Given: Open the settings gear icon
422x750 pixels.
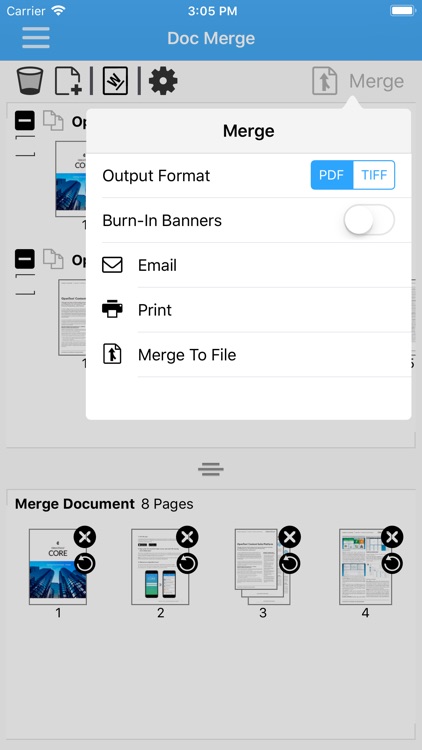Looking at the screenshot, I should click(x=163, y=81).
